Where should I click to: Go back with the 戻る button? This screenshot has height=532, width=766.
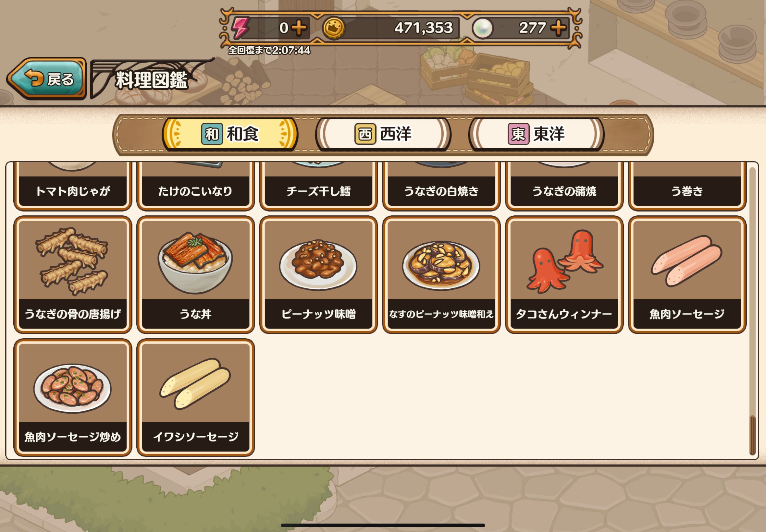coord(46,79)
